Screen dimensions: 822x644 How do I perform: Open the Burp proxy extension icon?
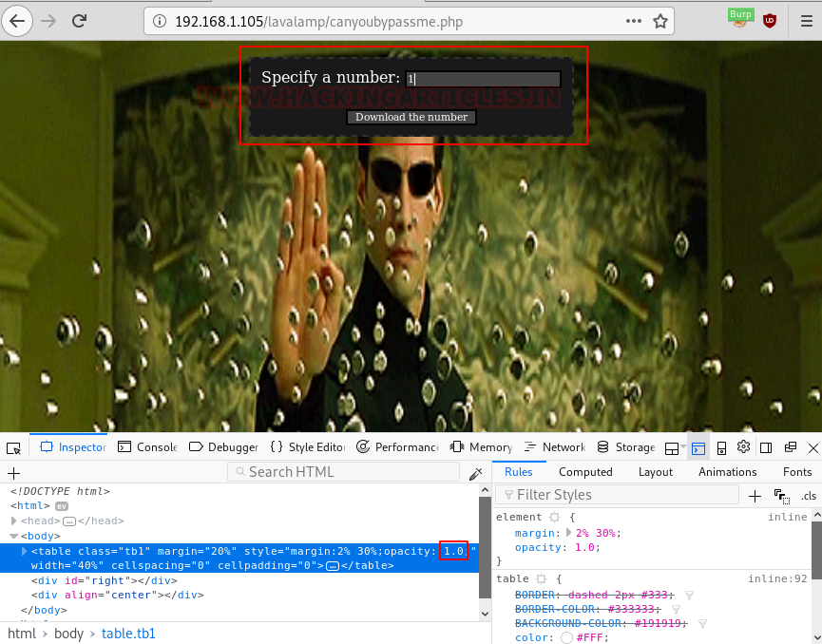[740, 19]
